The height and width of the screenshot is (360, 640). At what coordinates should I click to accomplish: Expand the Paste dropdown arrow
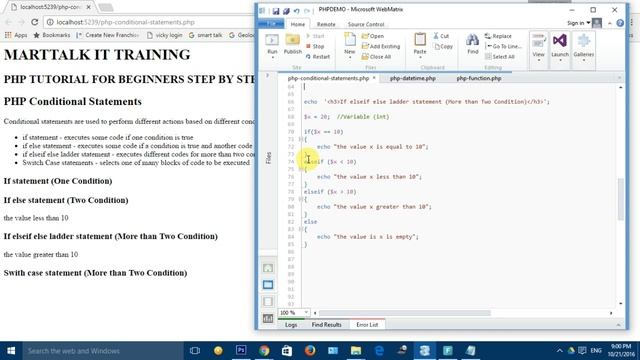pyautogui.click(x=420, y=58)
